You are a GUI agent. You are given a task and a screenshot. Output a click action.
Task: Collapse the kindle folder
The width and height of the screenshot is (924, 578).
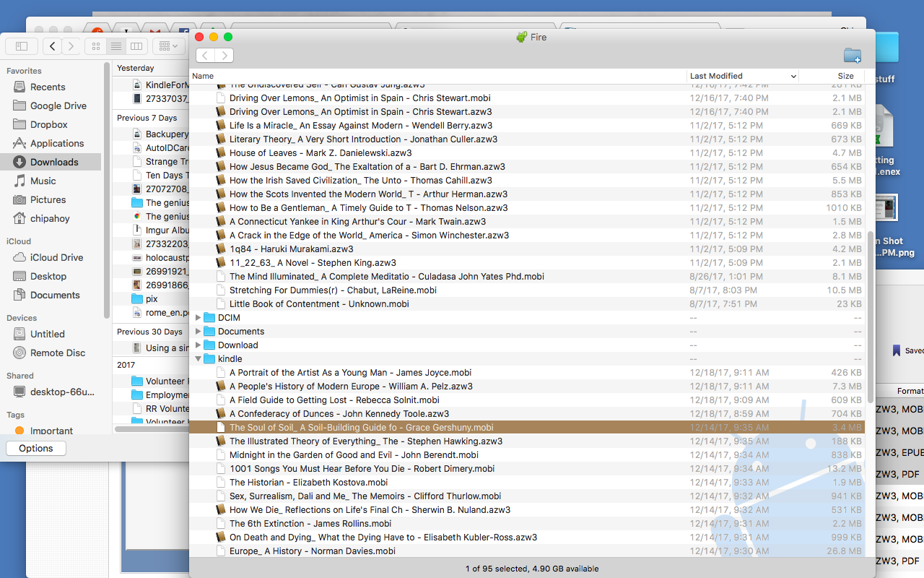[x=199, y=358]
